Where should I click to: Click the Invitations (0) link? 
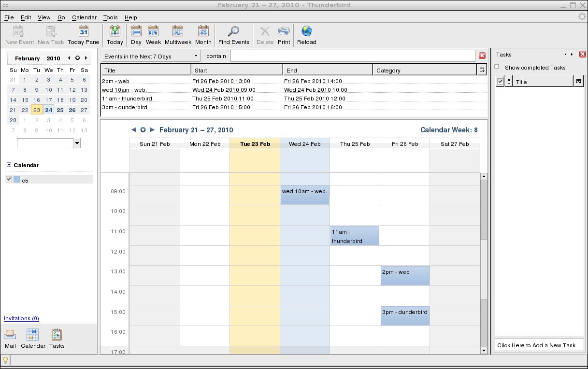pos(21,318)
